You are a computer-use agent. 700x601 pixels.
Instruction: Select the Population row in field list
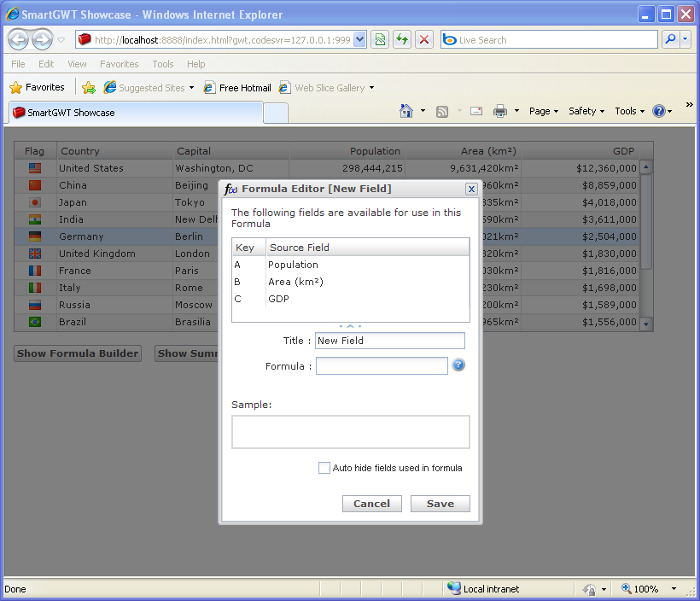coord(351,265)
